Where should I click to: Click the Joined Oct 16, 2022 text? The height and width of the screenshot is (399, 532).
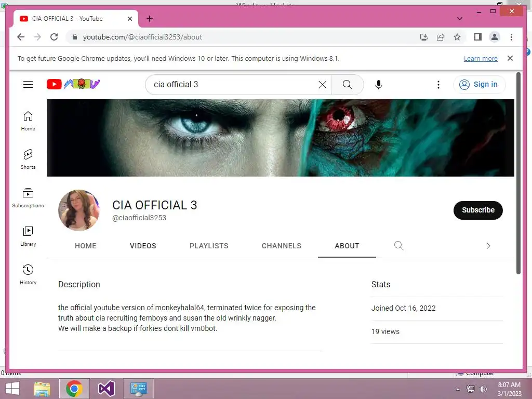pos(403,308)
